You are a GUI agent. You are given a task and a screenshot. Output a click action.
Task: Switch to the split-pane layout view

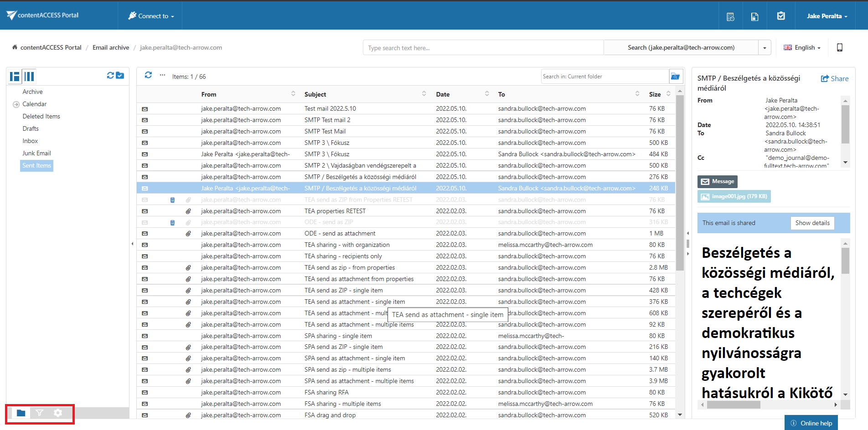(15, 77)
